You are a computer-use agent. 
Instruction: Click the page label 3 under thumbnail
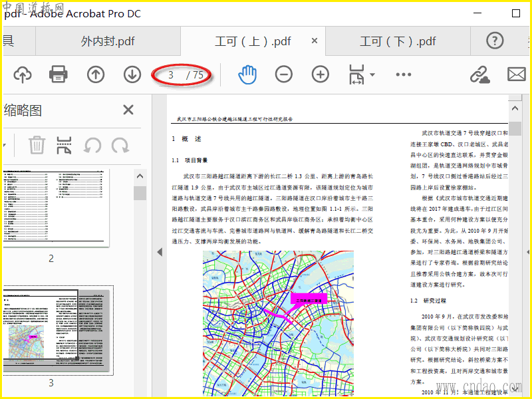coord(51,383)
